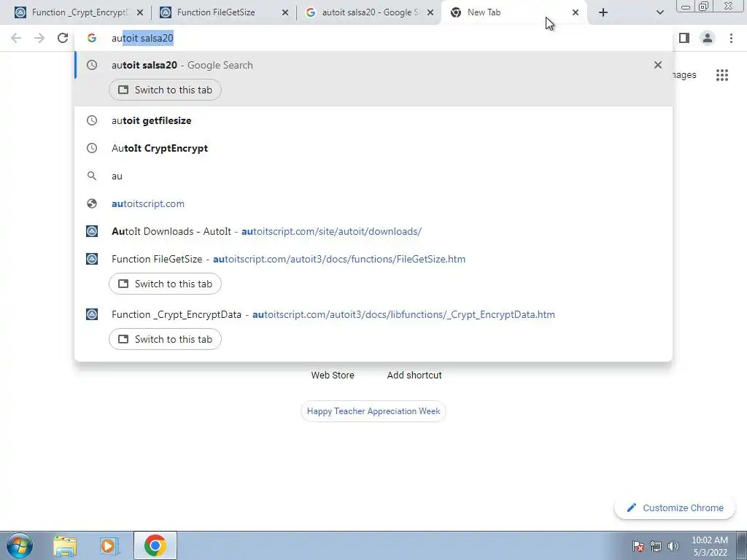Launch Windows Media Player from taskbar
Image resolution: width=747 pixels, height=560 pixels.
coord(109,545)
